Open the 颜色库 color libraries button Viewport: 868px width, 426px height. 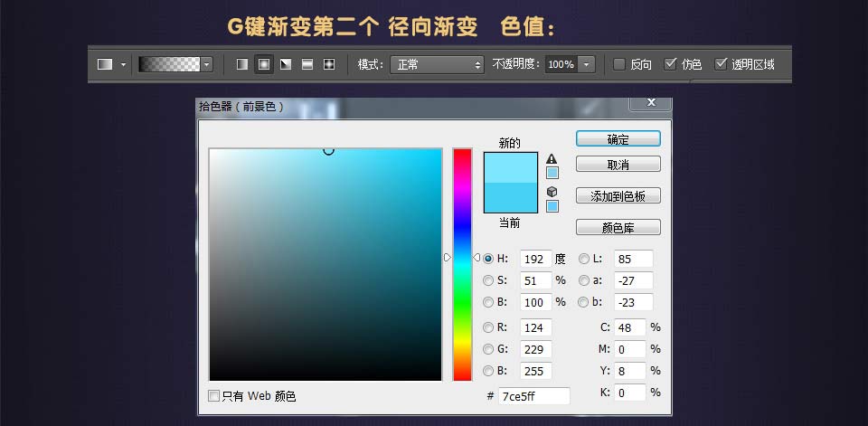[618, 227]
